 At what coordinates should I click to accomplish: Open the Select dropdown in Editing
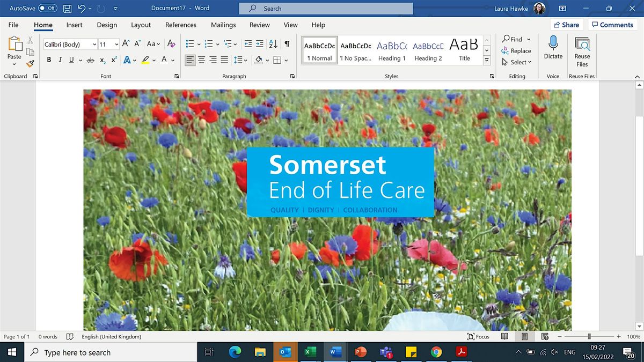(516, 62)
